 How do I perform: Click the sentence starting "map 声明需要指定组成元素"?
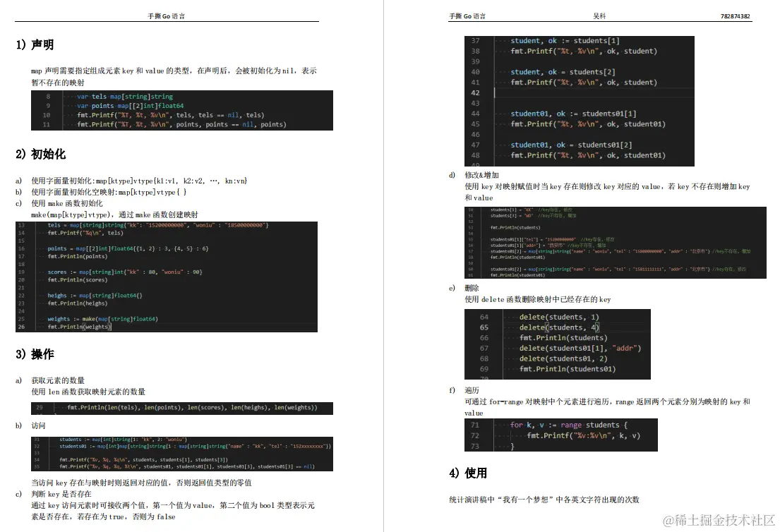(174, 77)
